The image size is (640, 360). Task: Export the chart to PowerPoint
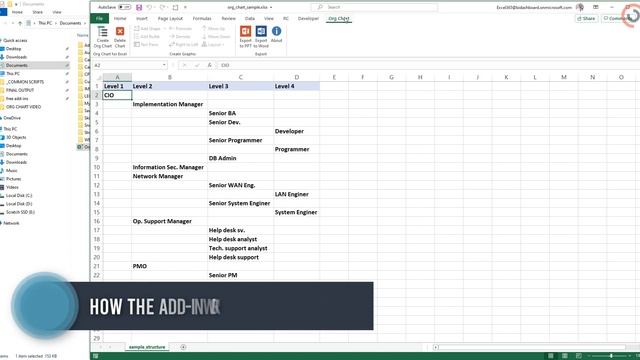click(x=245, y=37)
